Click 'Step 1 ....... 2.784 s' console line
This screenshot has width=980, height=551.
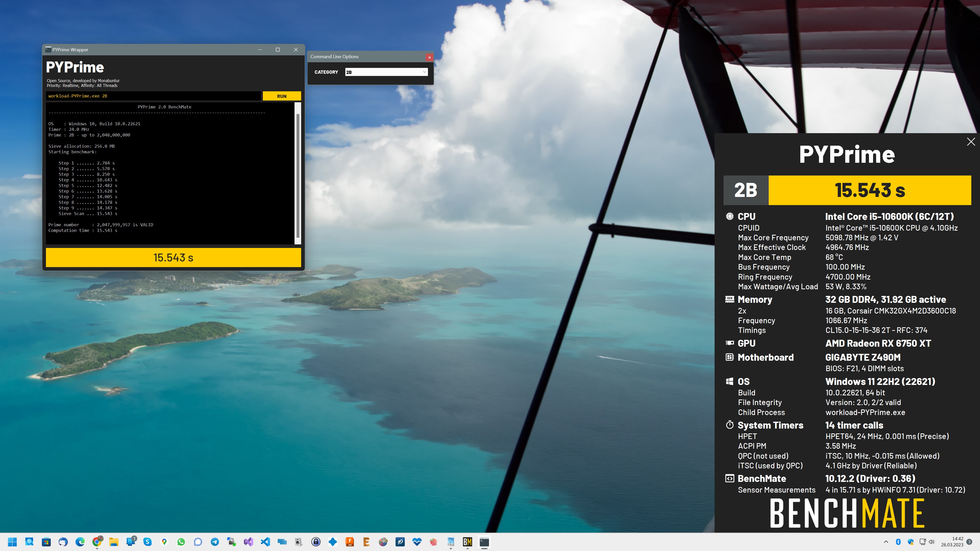click(x=86, y=163)
